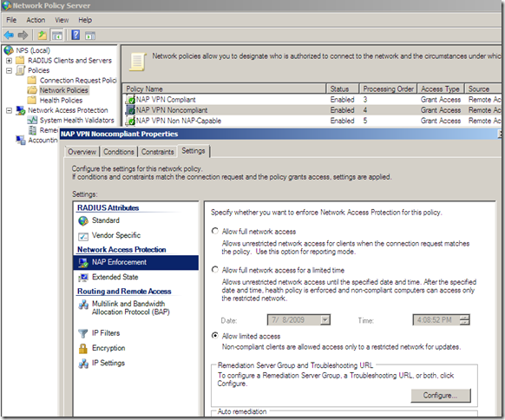This screenshot has width=505, height=420.
Task: Click the Time spinner arrows
Action: coord(464,320)
